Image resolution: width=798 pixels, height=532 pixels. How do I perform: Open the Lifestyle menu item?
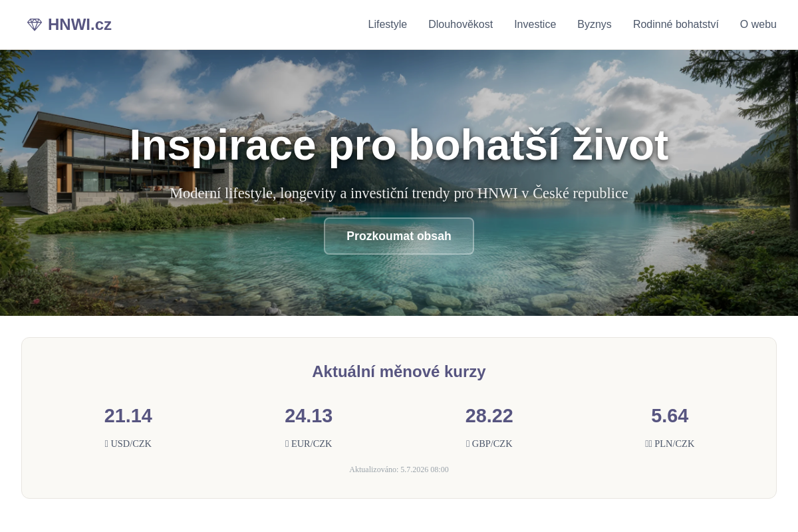click(388, 25)
